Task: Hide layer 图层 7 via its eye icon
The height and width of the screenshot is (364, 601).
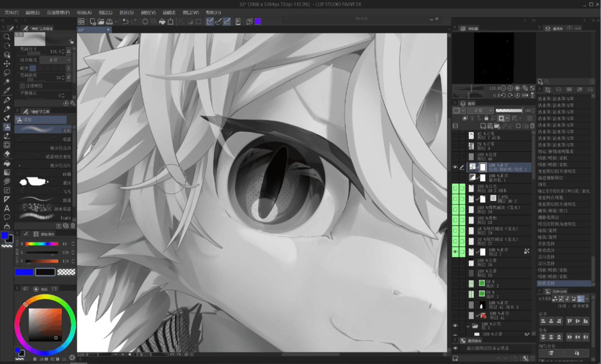Action: pyautogui.click(x=455, y=251)
